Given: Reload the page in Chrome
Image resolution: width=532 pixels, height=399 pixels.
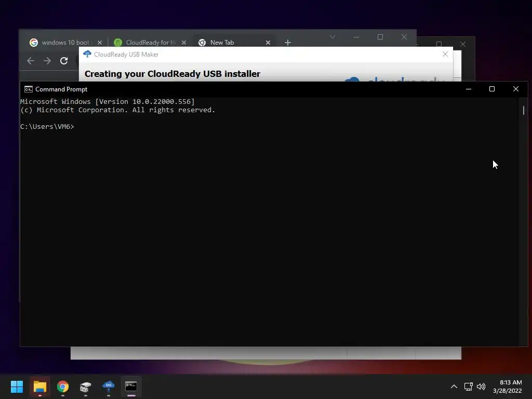Looking at the screenshot, I should click(64, 61).
